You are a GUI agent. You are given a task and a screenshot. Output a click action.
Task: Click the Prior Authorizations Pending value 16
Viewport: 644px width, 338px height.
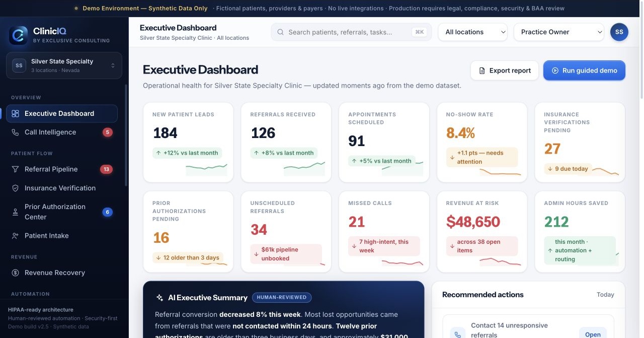(161, 238)
